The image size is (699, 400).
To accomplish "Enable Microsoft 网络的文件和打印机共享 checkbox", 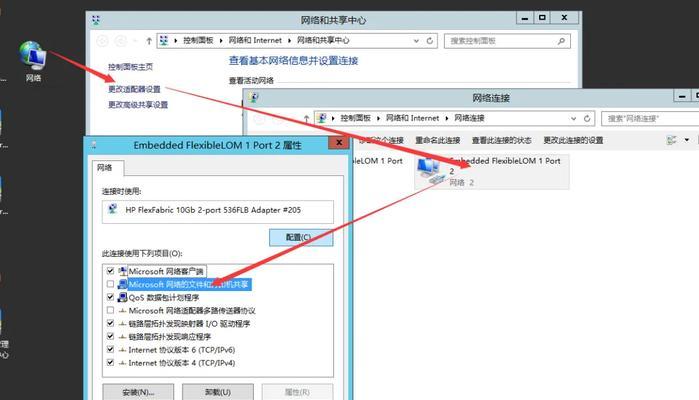I will click(x=110, y=284).
